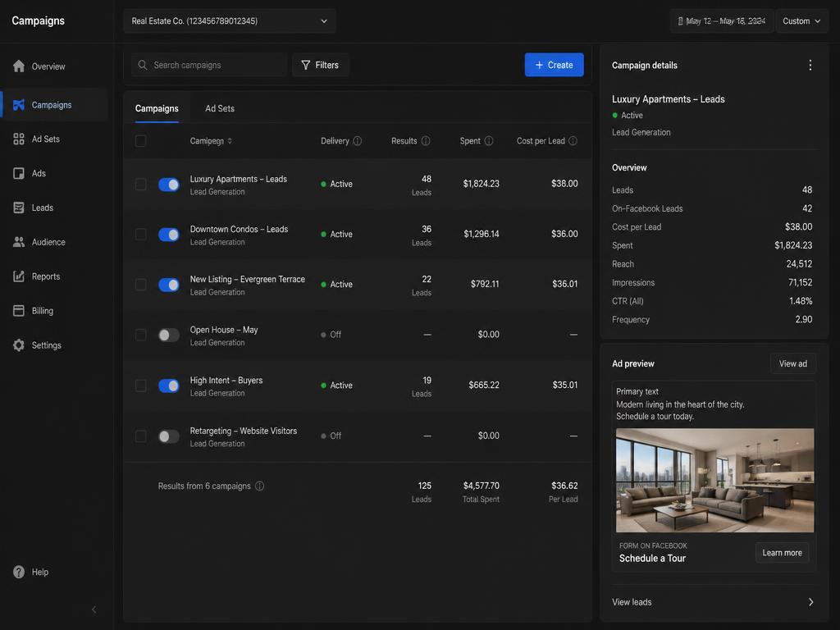840x630 pixels.
Task: Check the Downtown Condos – Leads row checkbox
Action: coord(141,235)
